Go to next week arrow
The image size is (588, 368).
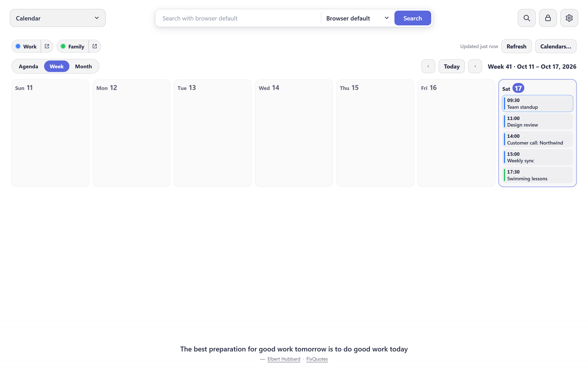(x=475, y=66)
